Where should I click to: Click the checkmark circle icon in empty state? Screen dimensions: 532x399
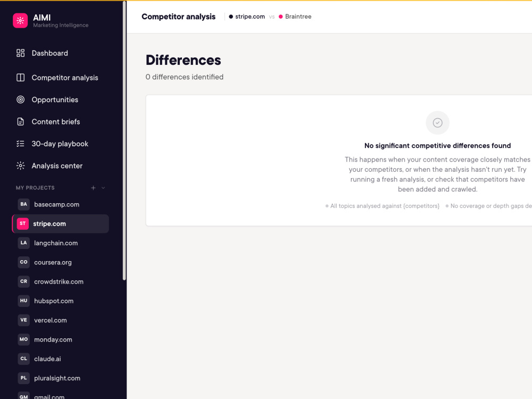point(438,123)
